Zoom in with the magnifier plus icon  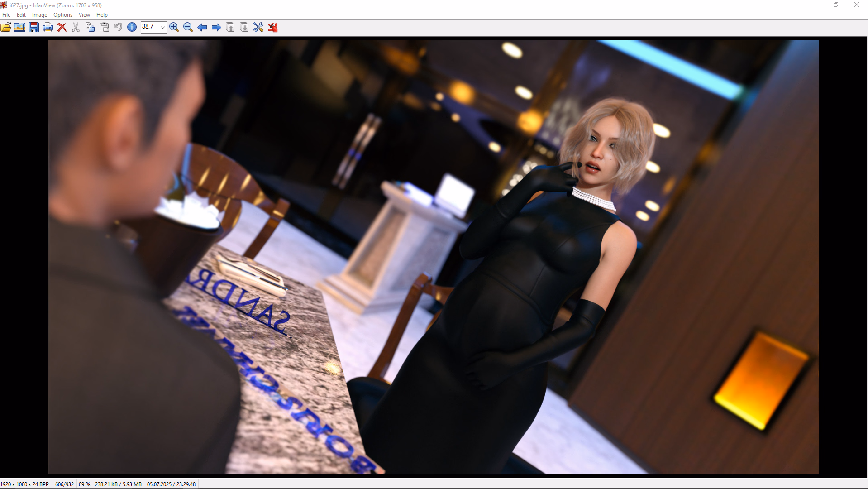tap(174, 27)
